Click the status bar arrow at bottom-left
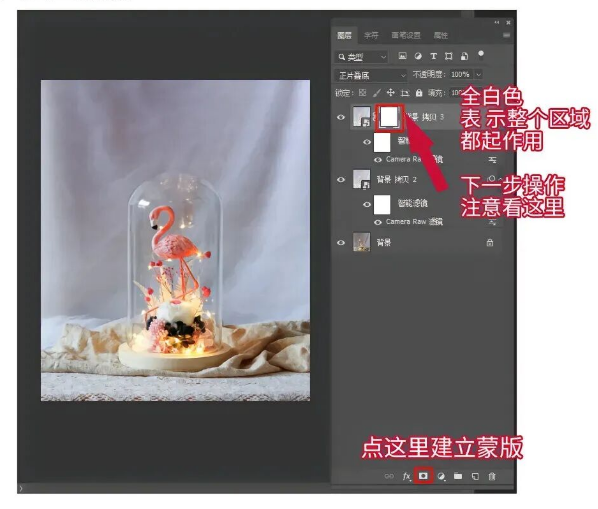 (21, 488)
